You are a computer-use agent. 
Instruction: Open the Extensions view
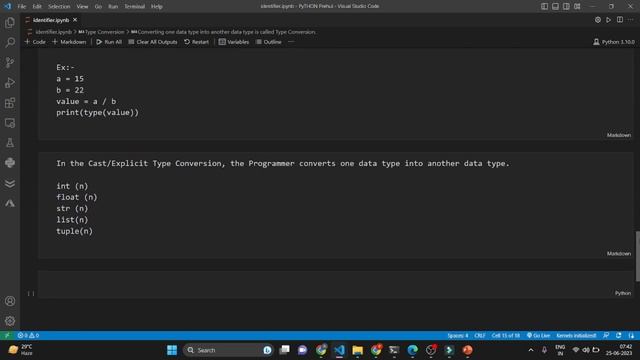[x=10, y=103]
